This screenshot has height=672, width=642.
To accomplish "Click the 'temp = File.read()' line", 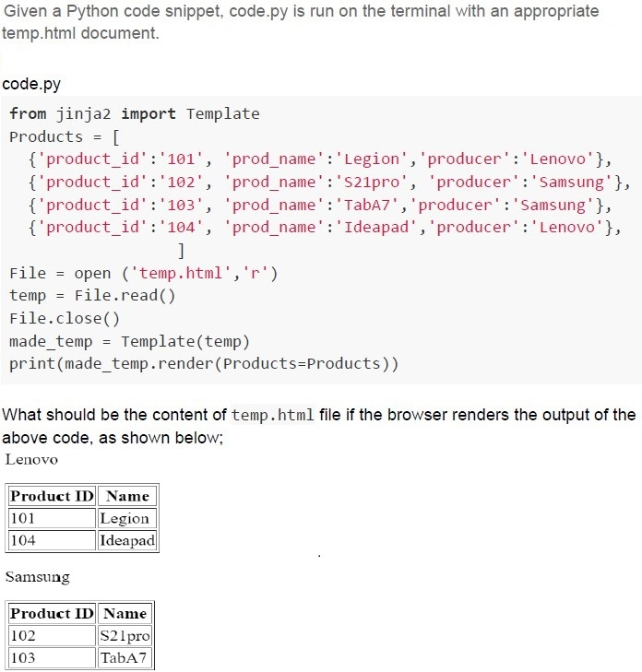I will [x=92, y=296].
